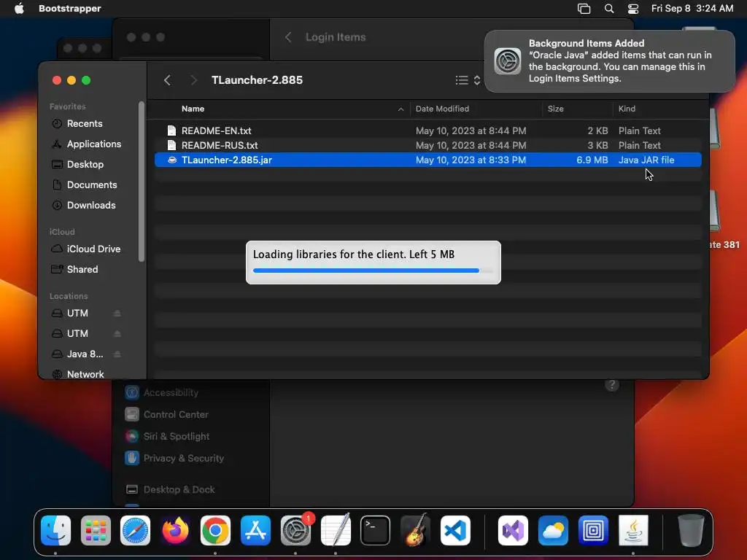Click the TLauncher-2.885.jar file icon
747x560 pixels.
pos(172,160)
